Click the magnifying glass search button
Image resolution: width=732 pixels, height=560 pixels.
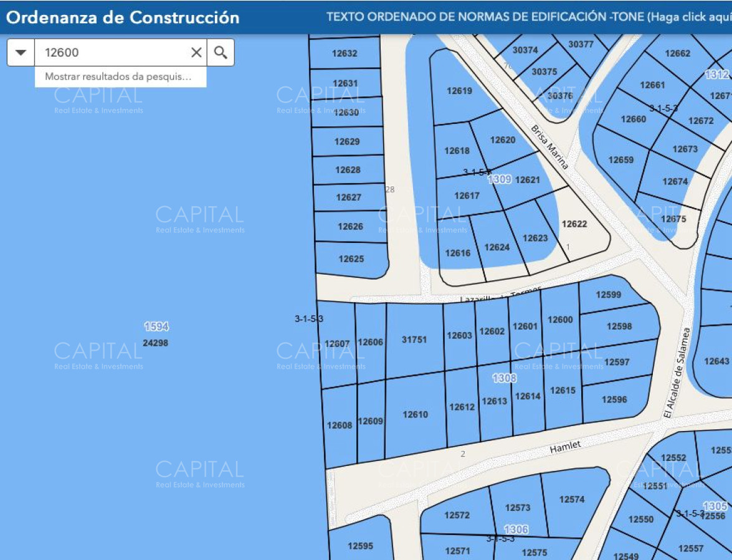click(x=221, y=52)
